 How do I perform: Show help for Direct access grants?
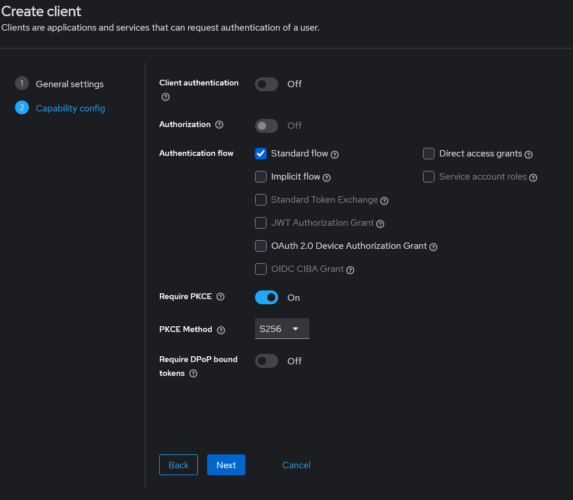[528, 155]
